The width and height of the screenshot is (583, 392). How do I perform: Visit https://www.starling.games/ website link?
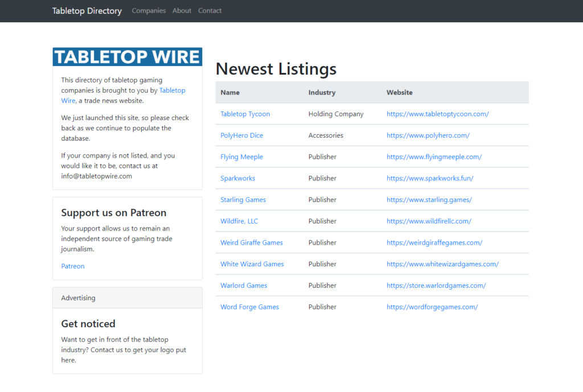click(429, 200)
